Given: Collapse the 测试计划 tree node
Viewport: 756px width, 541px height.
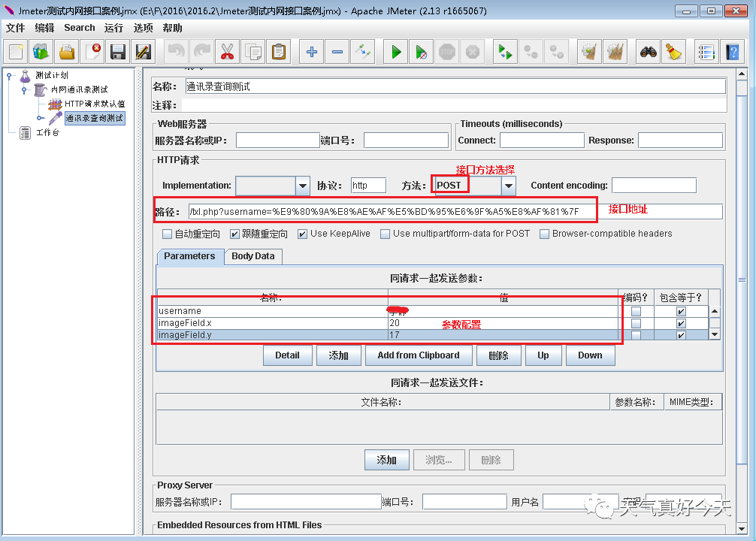Looking at the screenshot, I should point(9,76).
